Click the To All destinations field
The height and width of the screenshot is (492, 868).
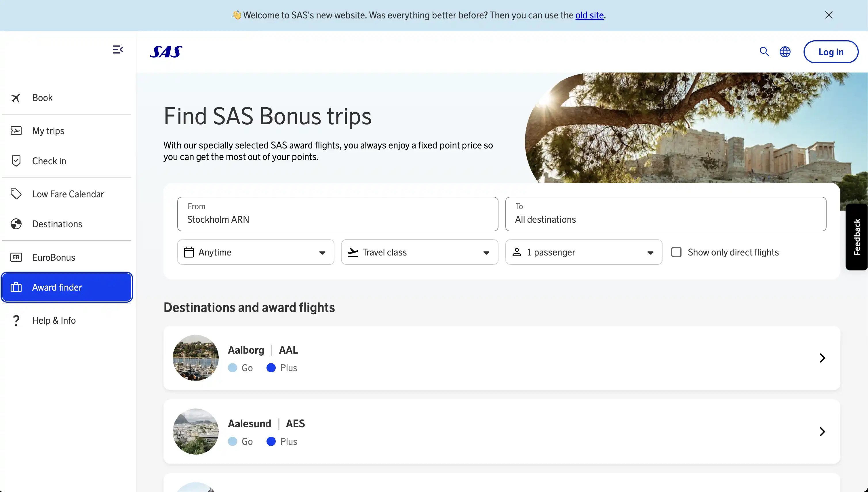click(666, 214)
